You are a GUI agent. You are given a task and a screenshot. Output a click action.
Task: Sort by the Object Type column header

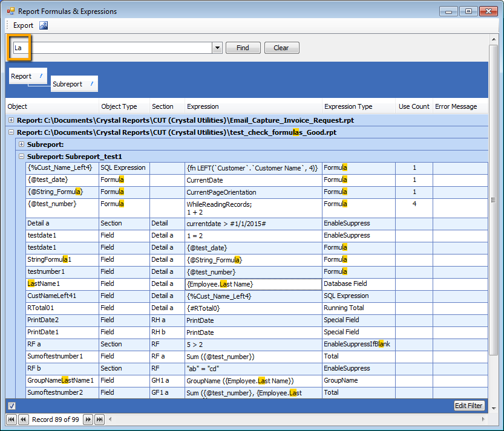click(x=124, y=106)
